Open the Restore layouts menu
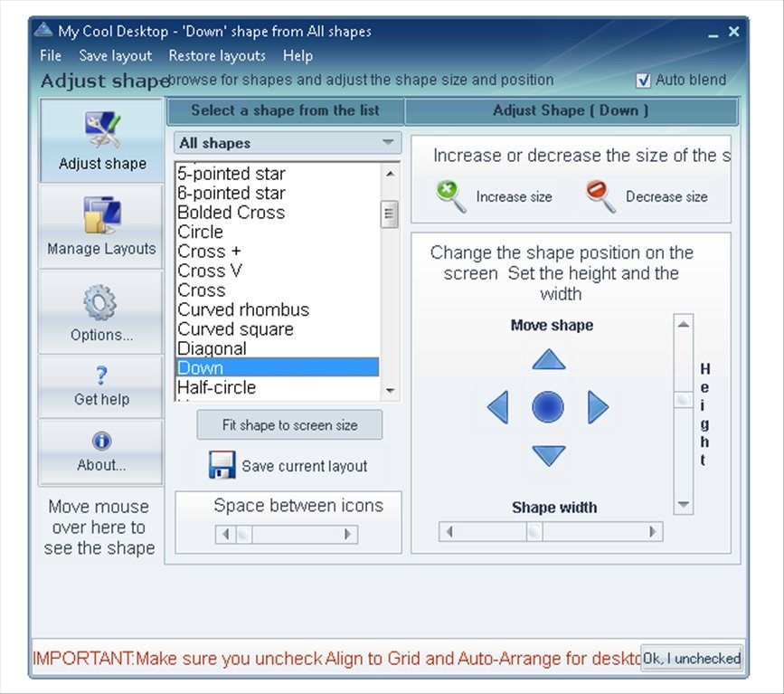This screenshot has width=784, height=694. pyautogui.click(x=217, y=55)
